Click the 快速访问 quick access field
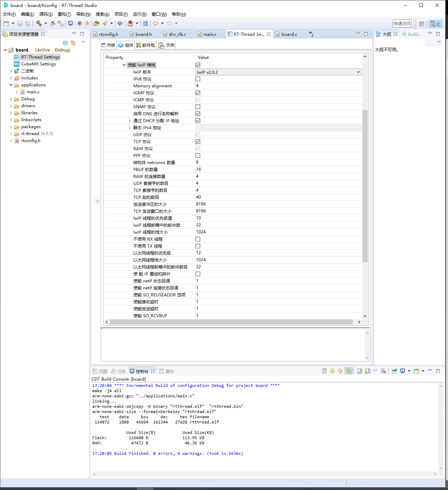This screenshot has width=448, height=490. click(x=402, y=24)
